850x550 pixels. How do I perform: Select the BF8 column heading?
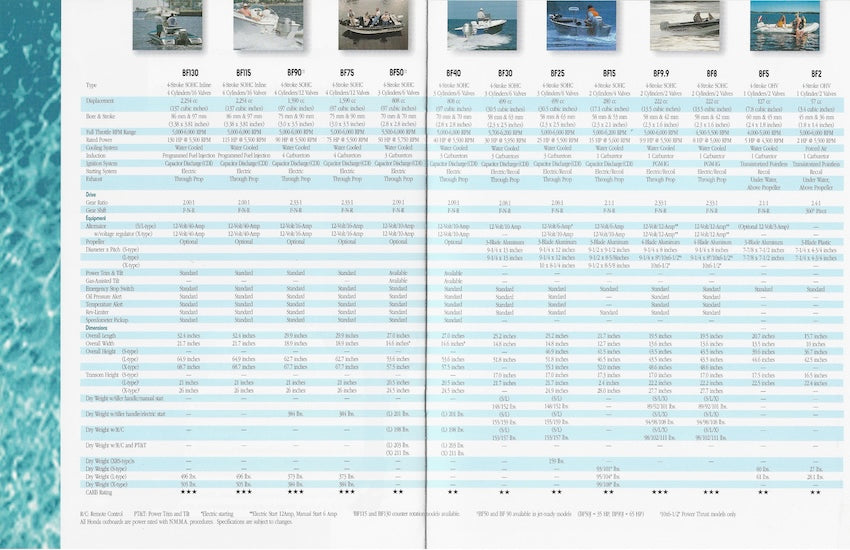click(x=712, y=73)
